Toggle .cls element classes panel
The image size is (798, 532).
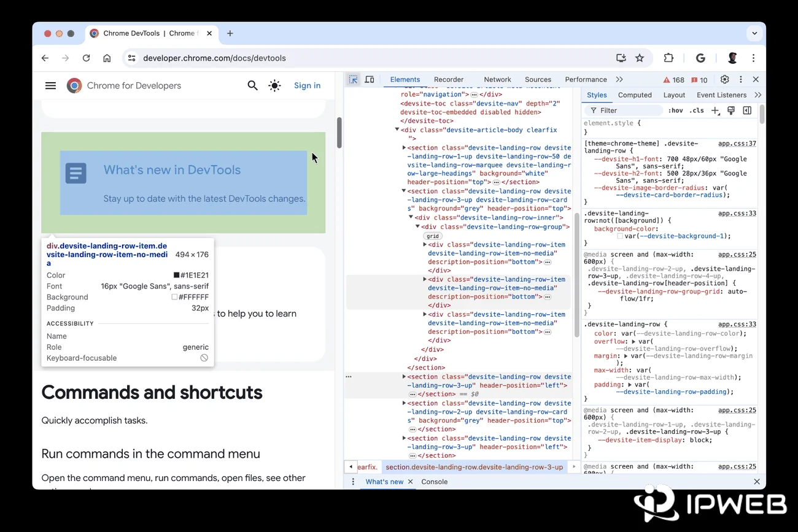coord(697,110)
